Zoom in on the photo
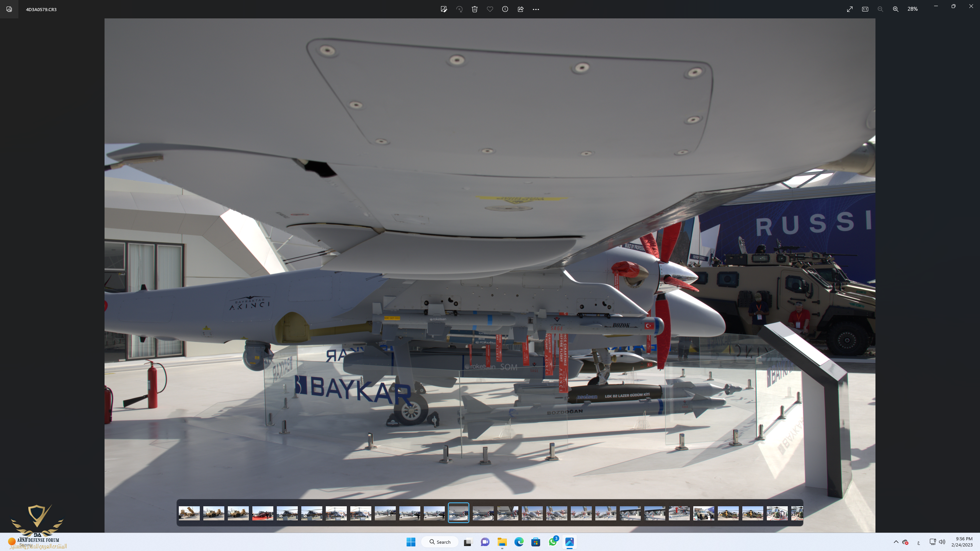Viewport: 980px width, 551px height. 896,9
